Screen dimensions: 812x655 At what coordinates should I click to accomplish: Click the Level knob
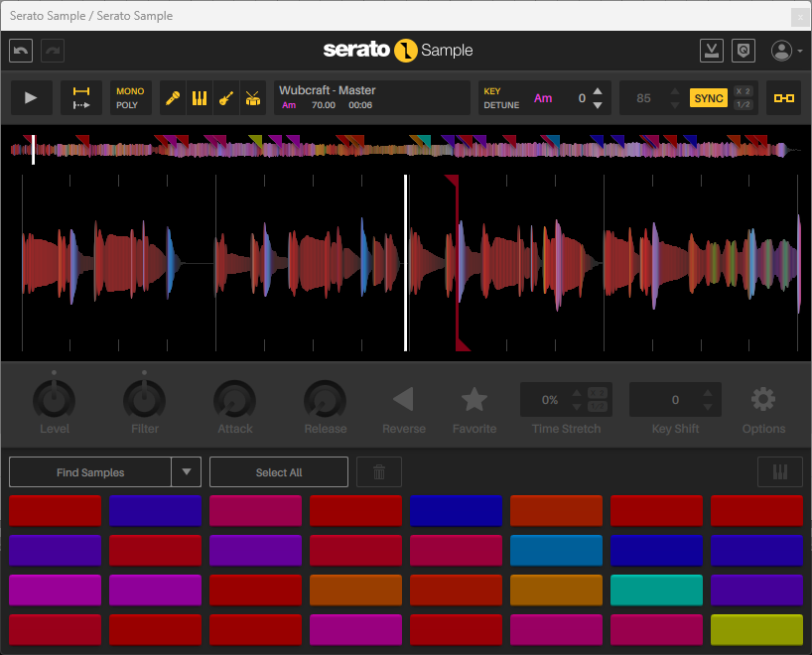(55, 399)
